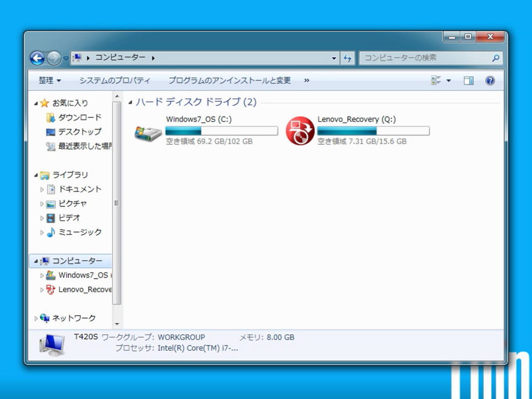
Task: Click navigation pane scroll up arrow
Action: [x=117, y=96]
